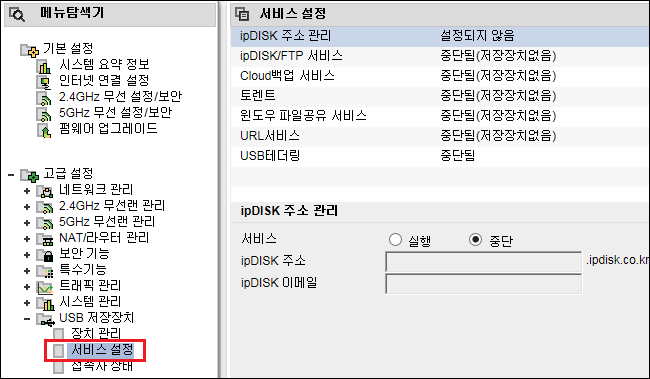Click the 고급 설정 section label
The image size is (650, 379).
(x=68, y=173)
